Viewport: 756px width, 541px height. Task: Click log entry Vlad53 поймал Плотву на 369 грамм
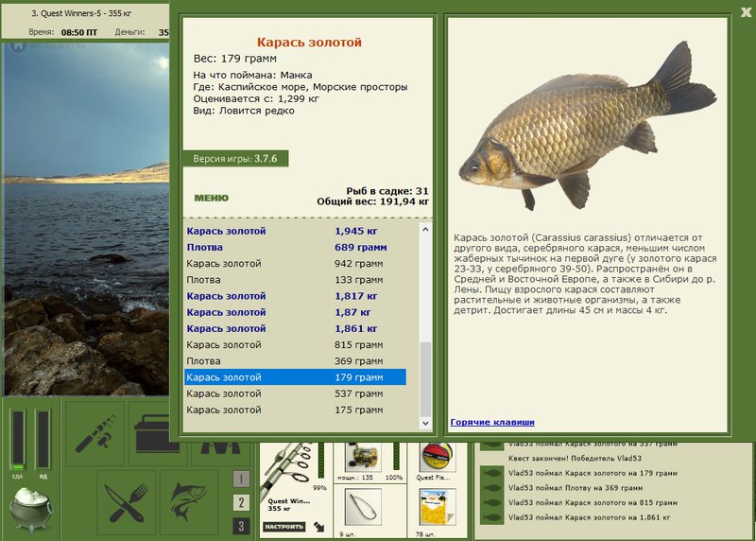[x=576, y=488]
